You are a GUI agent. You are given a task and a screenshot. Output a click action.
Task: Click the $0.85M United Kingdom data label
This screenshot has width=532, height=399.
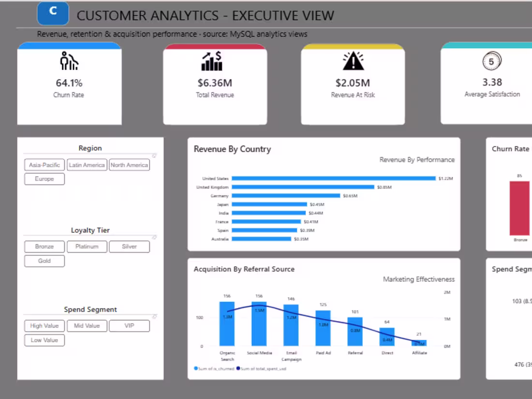[384, 187]
